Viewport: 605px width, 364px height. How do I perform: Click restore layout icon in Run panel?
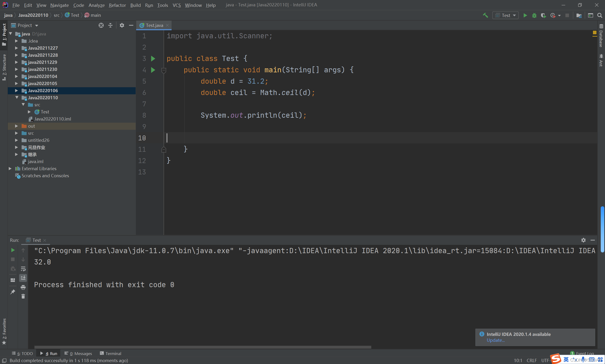pyautogui.click(x=13, y=280)
